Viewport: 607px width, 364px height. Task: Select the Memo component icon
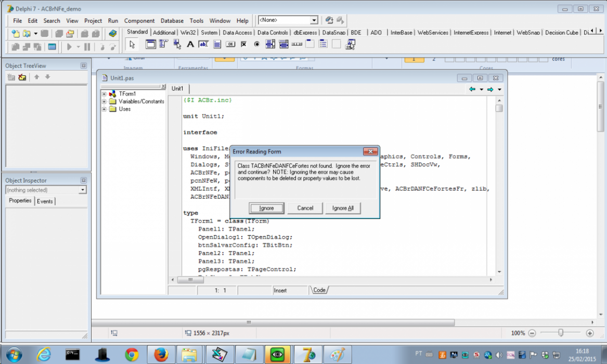(217, 44)
